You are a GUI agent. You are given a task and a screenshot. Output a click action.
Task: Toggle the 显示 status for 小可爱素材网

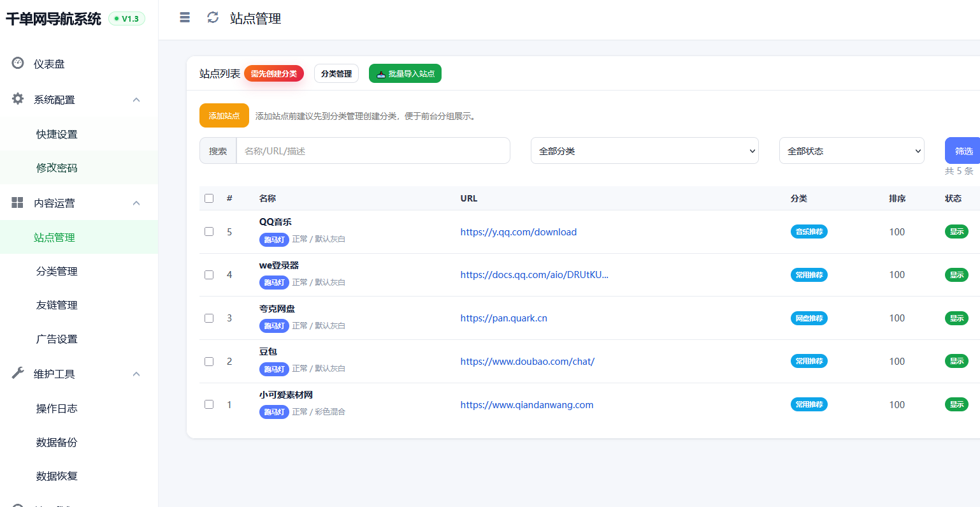(x=956, y=404)
